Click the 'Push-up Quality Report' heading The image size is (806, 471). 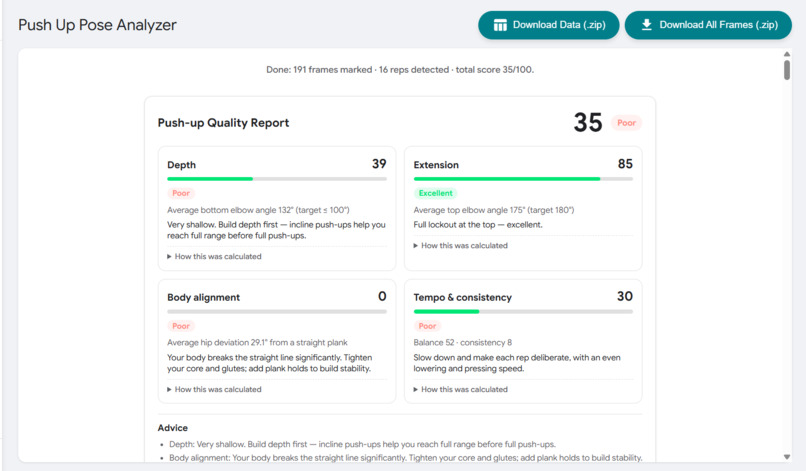tap(223, 123)
